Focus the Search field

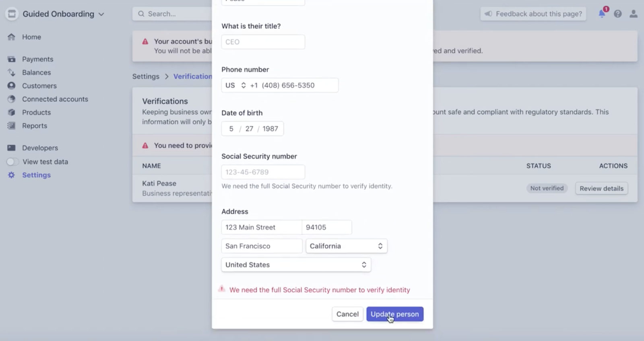point(172,14)
